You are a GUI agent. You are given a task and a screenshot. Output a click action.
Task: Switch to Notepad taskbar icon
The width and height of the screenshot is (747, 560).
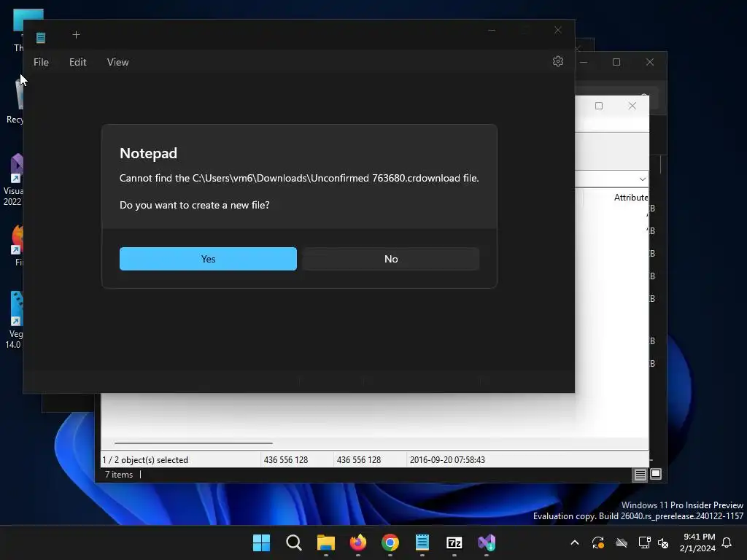[422, 542]
